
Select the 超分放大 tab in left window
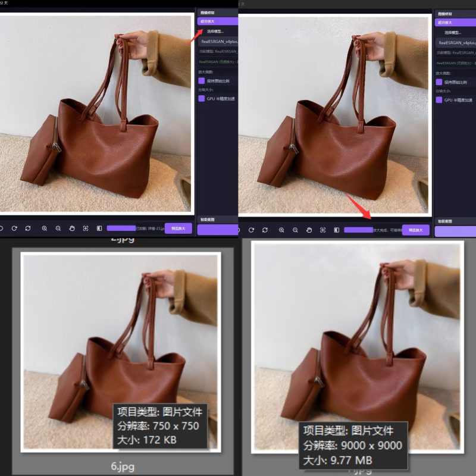[217, 21]
